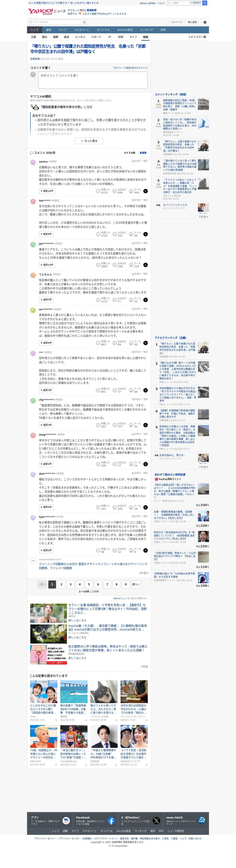Open the セクシー女優 ABEMA ad thumbnail
The width and height of the screenshot is (236, 868).
48,613
